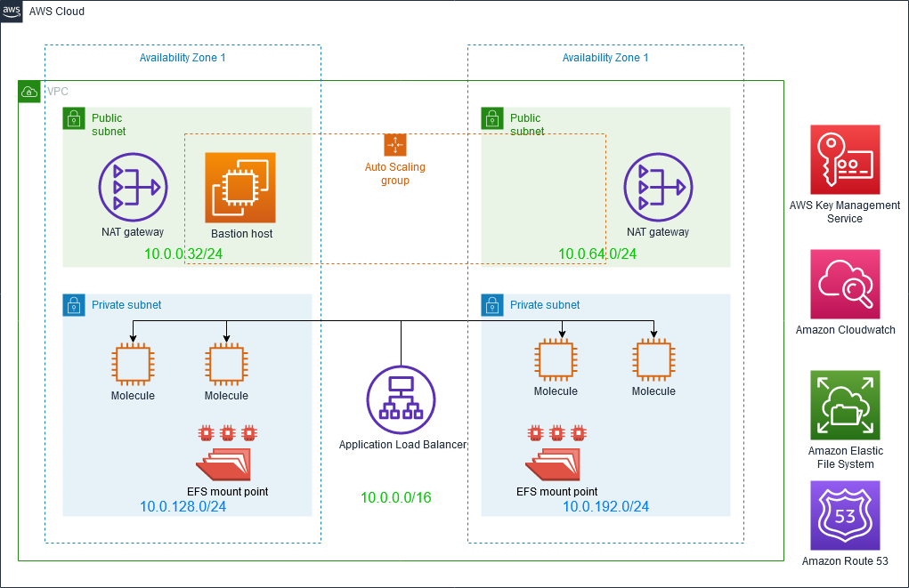909x588 pixels.
Task: Select the 'NAT gateway' label in subnet 10.0.0.32/24
Action: pos(133,231)
